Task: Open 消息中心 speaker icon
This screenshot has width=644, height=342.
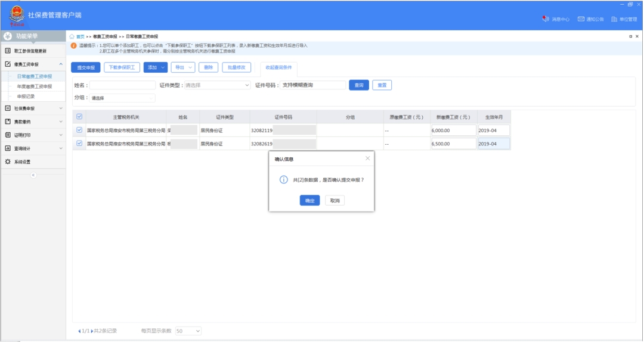Action: point(545,19)
